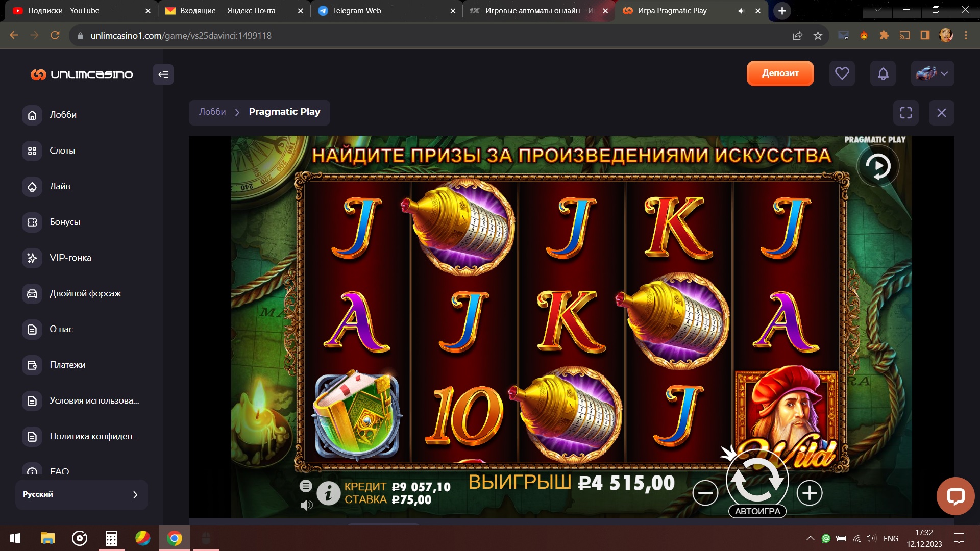Screen dimensions: 980x551
Task: Spin the reels with the spin button
Action: [757, 481]
